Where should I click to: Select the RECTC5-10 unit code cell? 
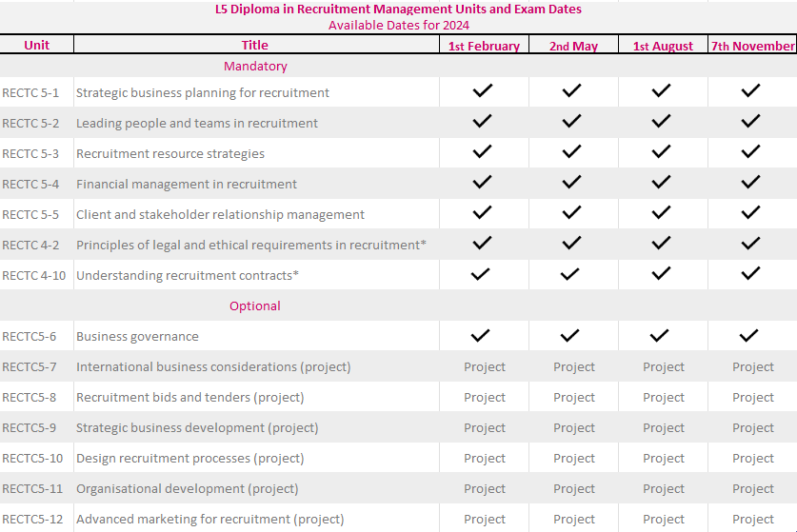click(33, 459)
